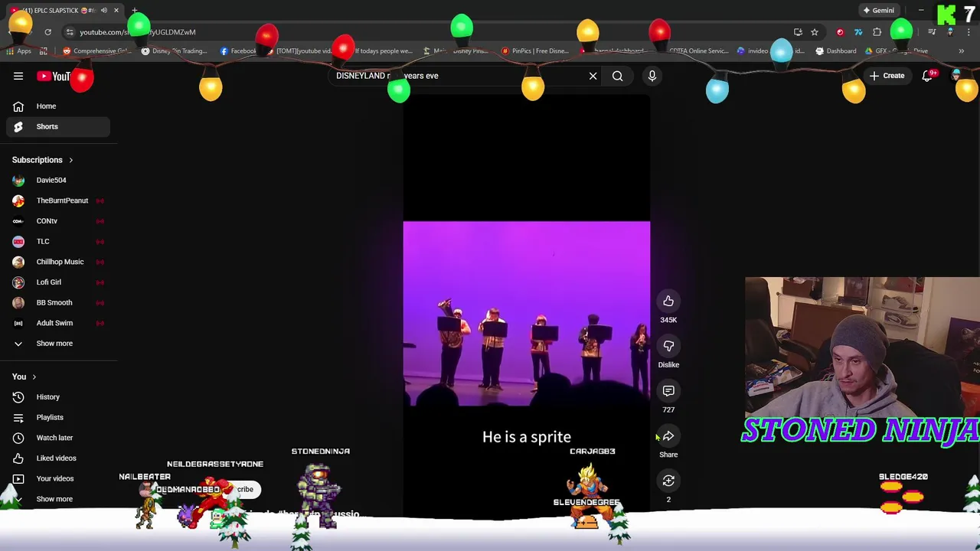
Task: Go to Home in sidebar
Action: 57,106
